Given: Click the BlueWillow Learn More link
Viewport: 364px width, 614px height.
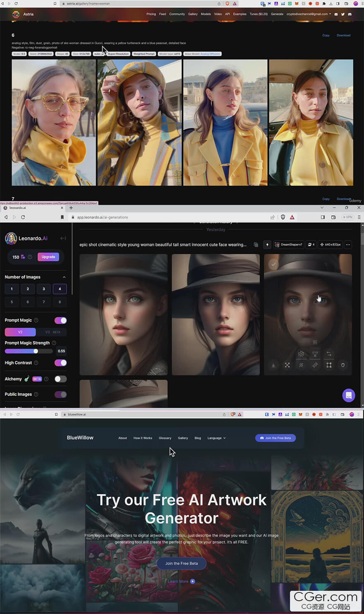Looking at the screenshot, I should [181, 581].
